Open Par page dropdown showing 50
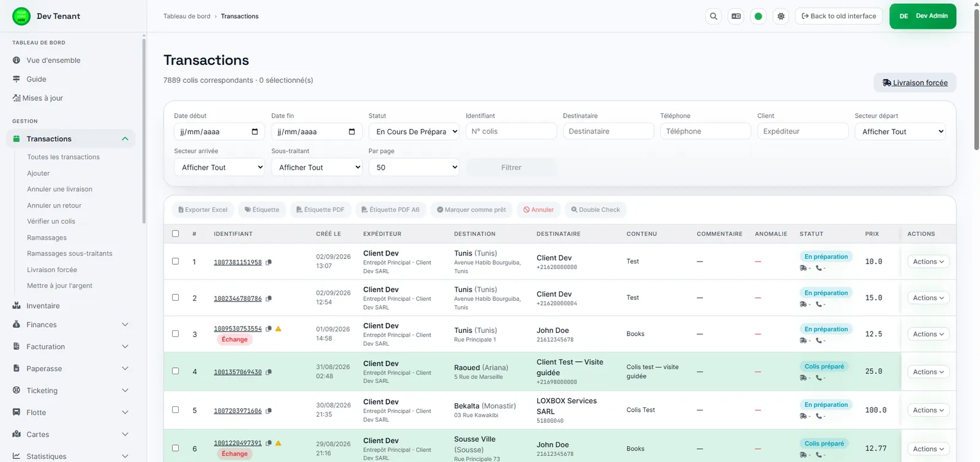The image size is (980, 462). click(x=414, y=167)
